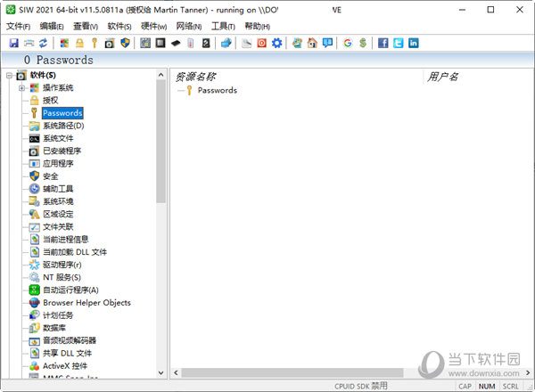Image resolution: width=535 pixels, height=392 pixels.
Task: Select NT 服务(S) in the tree
Action: tap(62, 277)
